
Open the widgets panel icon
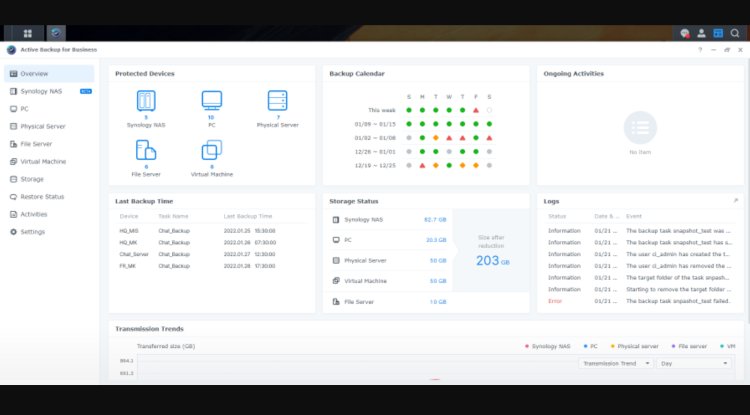pos(718,33)
